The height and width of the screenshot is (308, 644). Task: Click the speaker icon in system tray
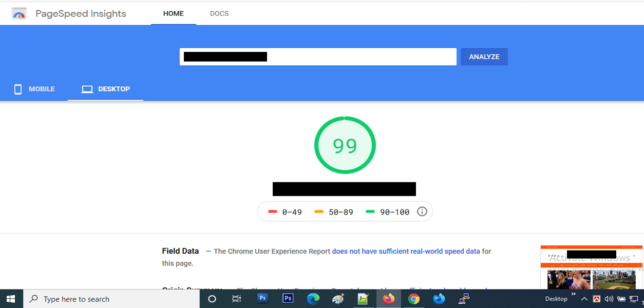click(x=609, y=299)
